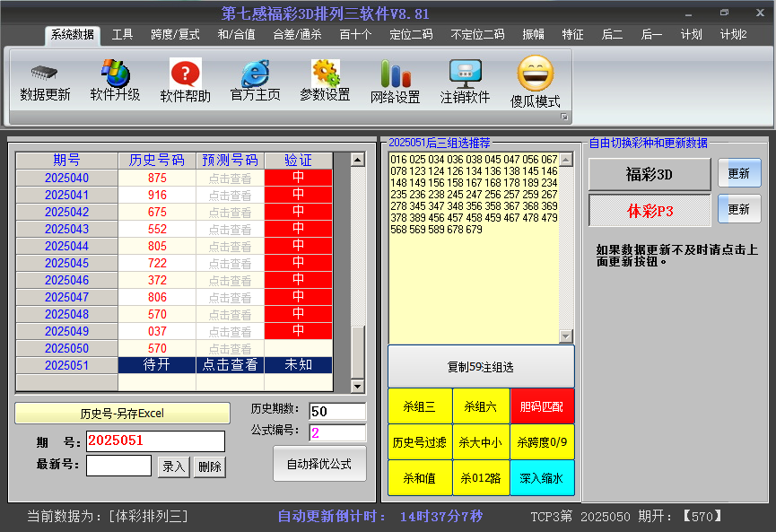Open the 定位二码 tab
The width and height of the screenshot is (776, 532).
[411, 35]
